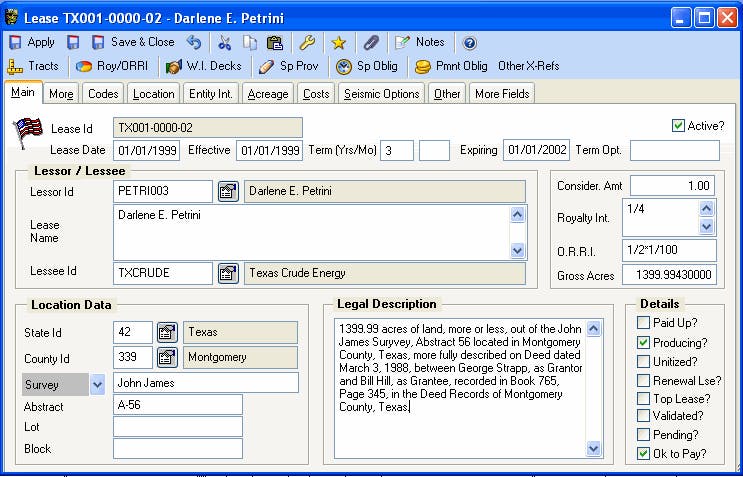Click the scissors cut icon
Screen dimensions: 743x477
coord(224,43)
